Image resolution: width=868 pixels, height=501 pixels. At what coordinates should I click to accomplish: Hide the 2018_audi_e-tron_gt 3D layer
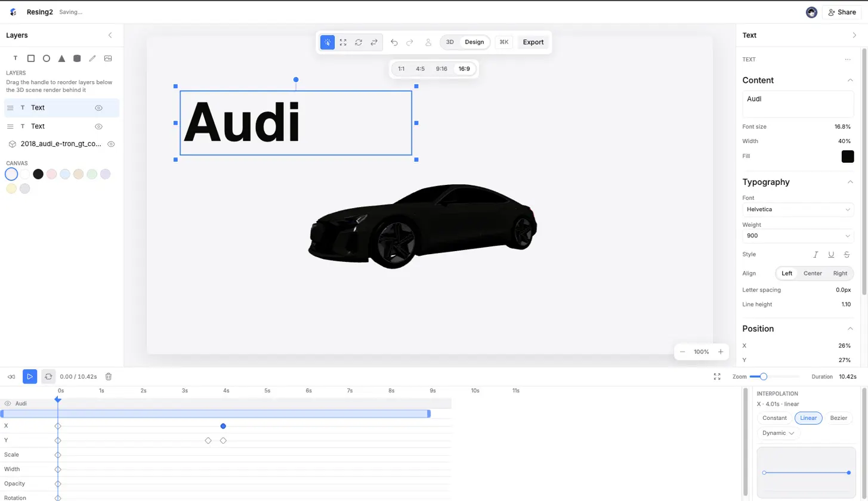coord(111,144)
